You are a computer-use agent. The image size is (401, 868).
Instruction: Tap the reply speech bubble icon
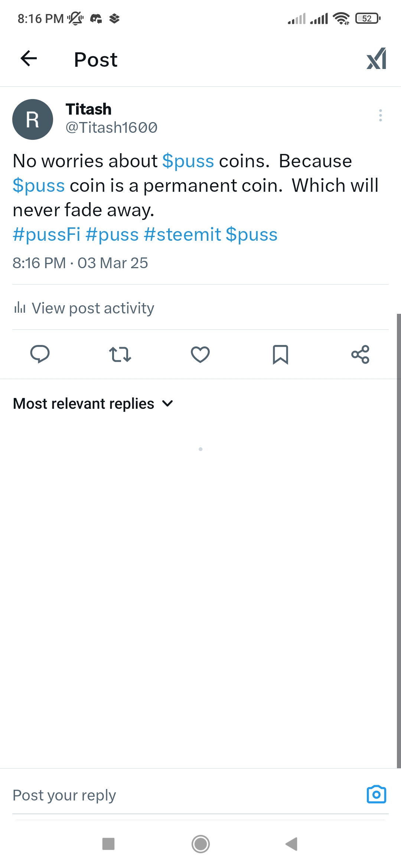point(40,354)
